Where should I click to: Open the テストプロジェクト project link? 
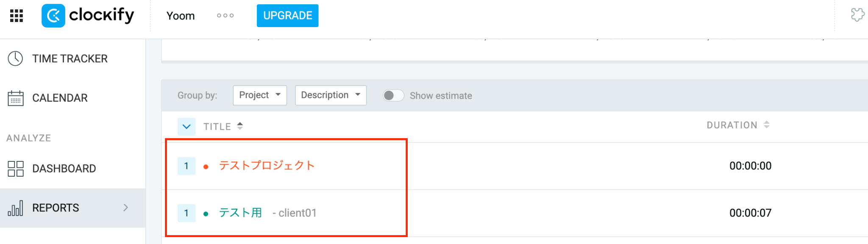click(267, 166)
